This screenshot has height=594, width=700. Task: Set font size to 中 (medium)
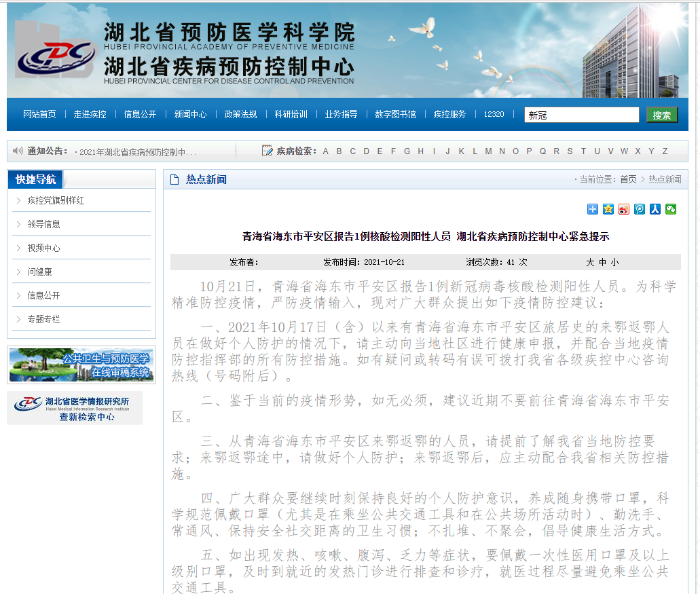tap(602, 262)
